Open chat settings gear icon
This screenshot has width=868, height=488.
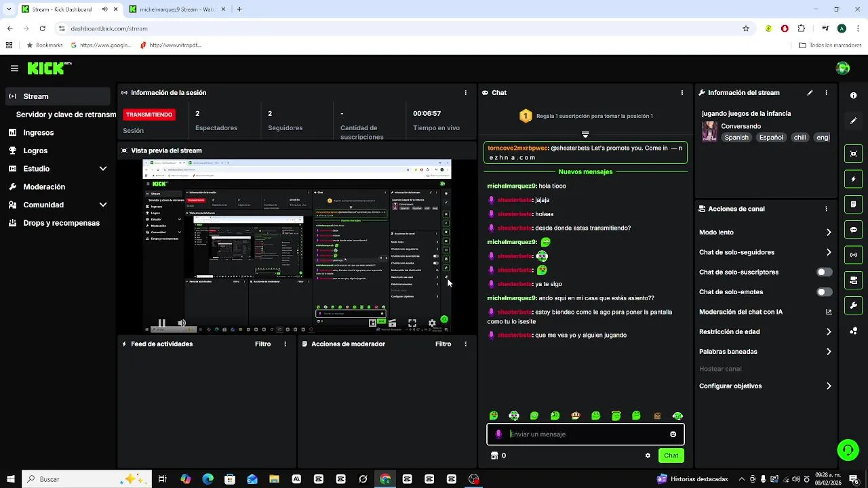tap(648, 455)
